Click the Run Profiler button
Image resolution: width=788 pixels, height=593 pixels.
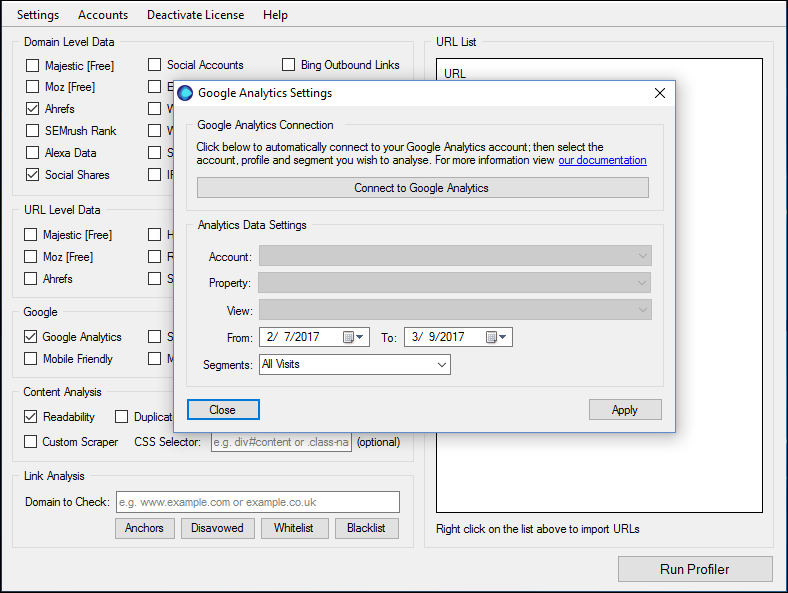click(695, 569)
